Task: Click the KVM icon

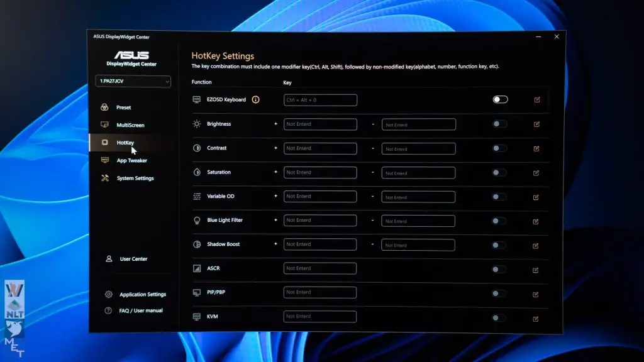Action: [197, 317]
